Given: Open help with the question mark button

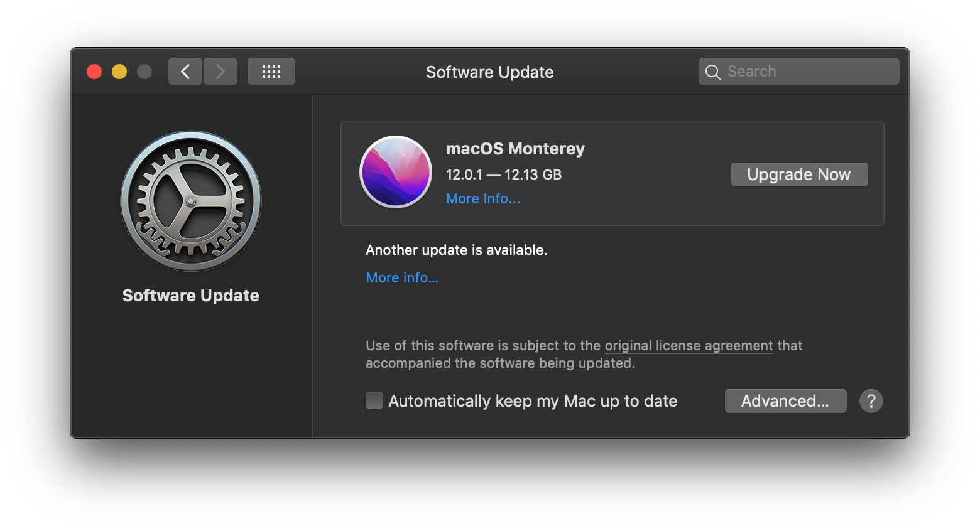Looking at the screenshot, I should (x=871, y=401).
